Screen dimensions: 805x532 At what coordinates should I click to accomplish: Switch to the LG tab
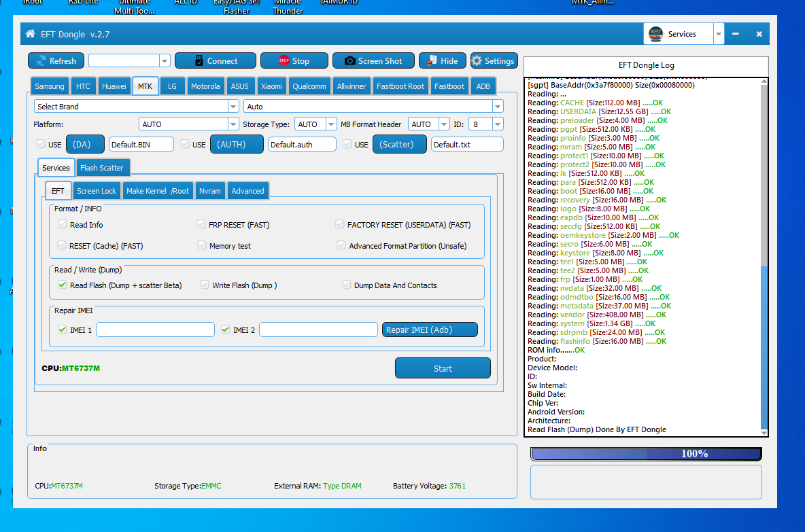tap(172, 86)
